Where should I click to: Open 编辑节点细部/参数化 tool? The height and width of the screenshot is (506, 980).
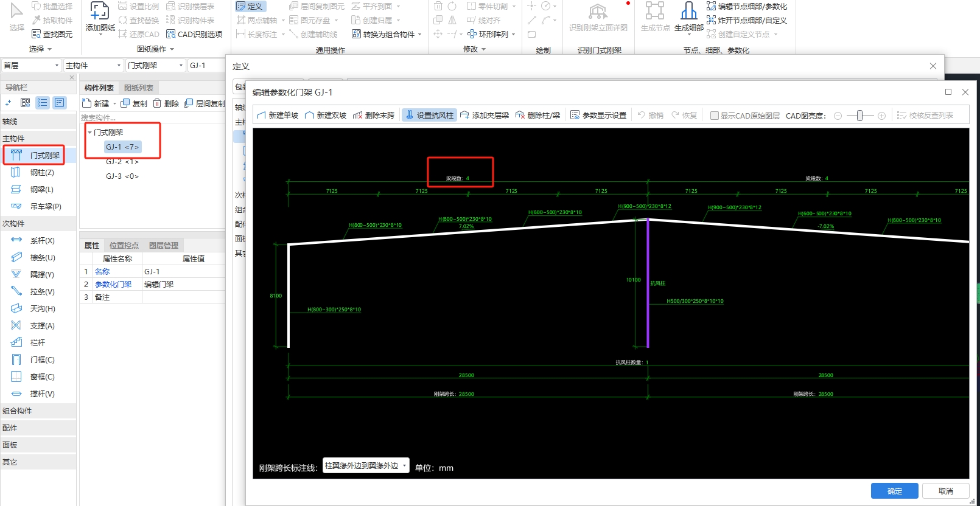(747, 6)
